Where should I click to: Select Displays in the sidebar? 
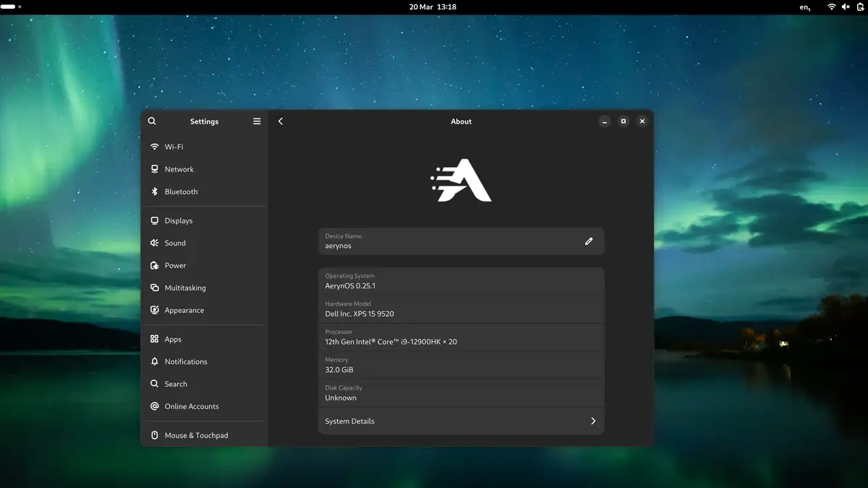tap(178, 221)
